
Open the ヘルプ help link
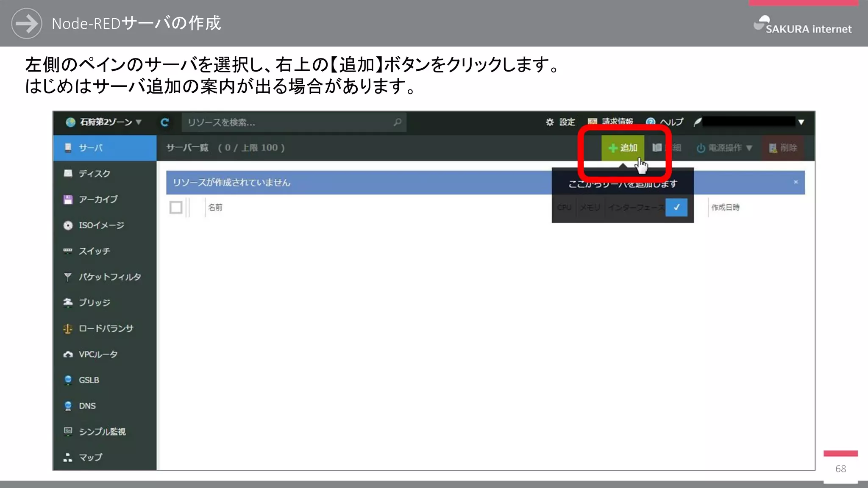pyautogui.click(x=665, y=122)
